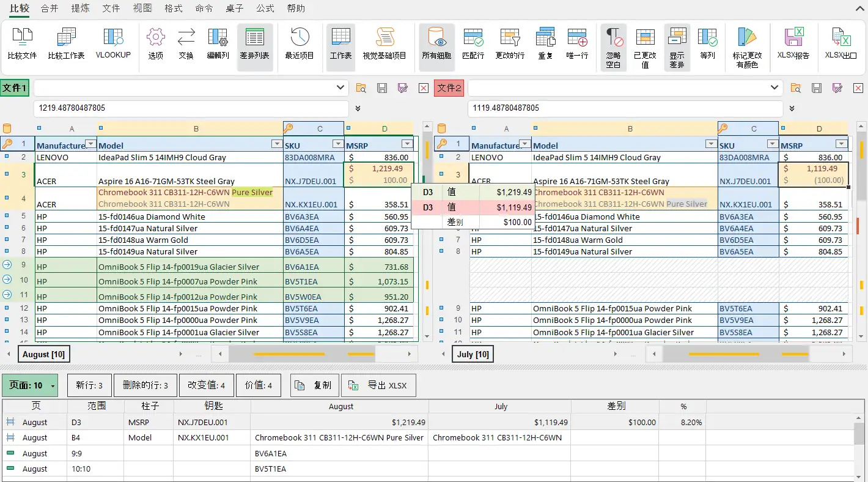Expand right formula bar chevron
This screenshot has height=482, width=868.
(x=792, y=108)
